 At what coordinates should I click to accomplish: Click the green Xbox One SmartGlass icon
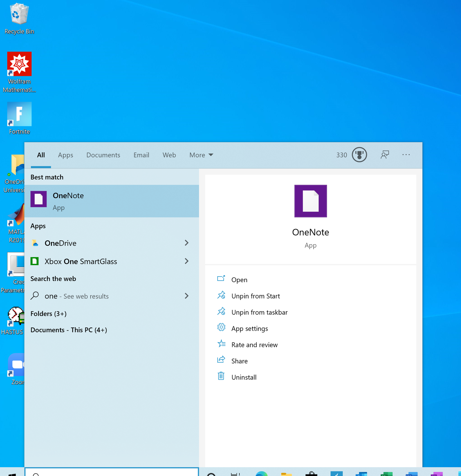[35, 261]
